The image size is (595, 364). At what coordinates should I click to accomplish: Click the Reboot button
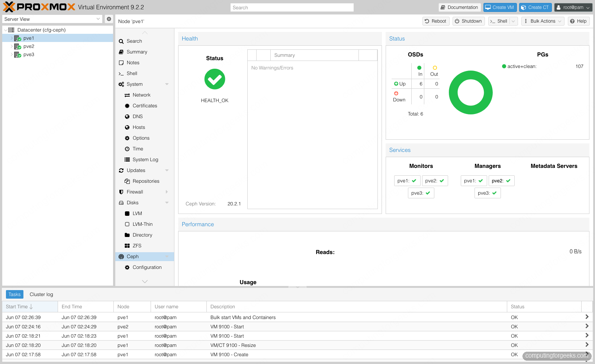[x=435, y=21]
